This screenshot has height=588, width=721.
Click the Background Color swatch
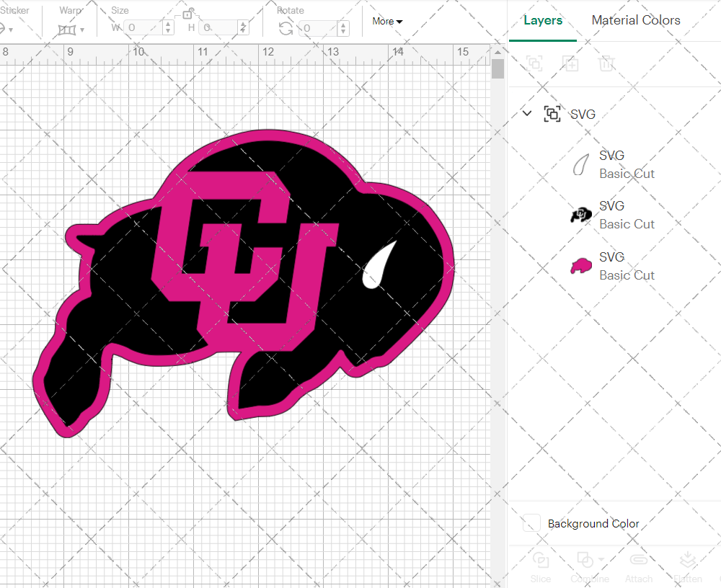tap(531, 523)
